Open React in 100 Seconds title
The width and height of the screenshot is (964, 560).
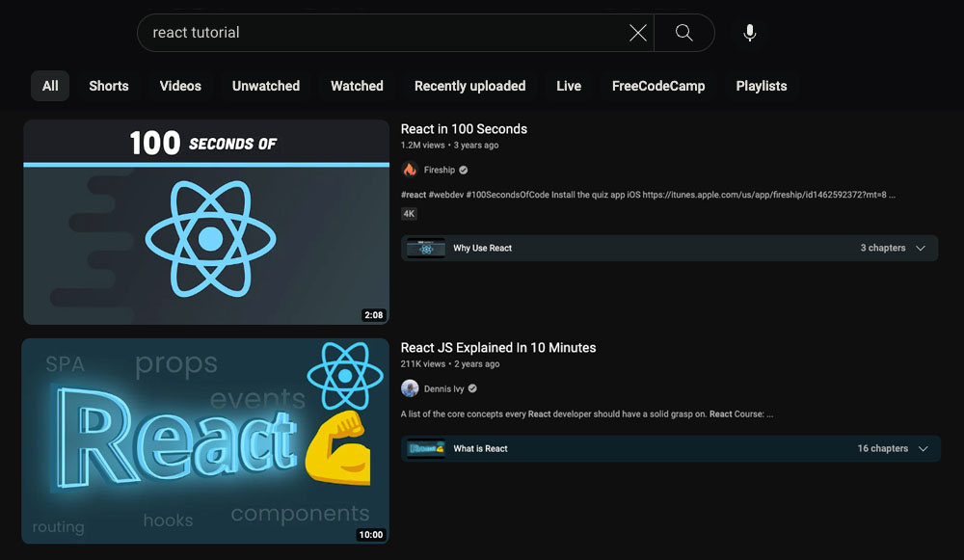coord(464,129)
